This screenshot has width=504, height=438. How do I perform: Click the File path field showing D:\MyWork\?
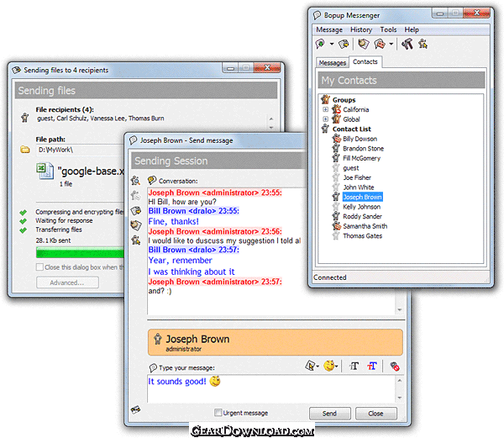click(80, 150)
